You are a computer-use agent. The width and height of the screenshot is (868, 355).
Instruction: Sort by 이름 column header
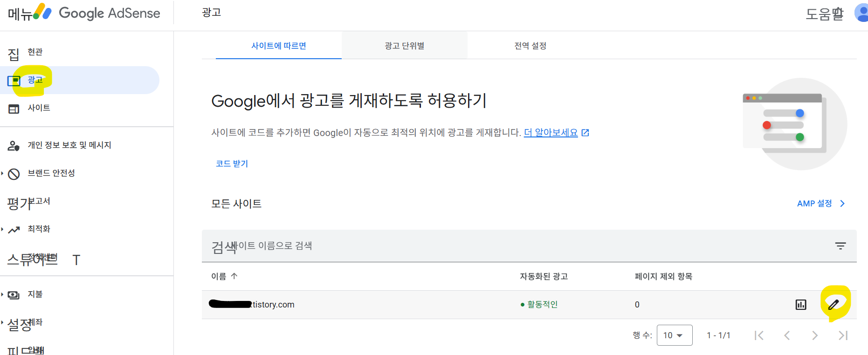point(219,277)
